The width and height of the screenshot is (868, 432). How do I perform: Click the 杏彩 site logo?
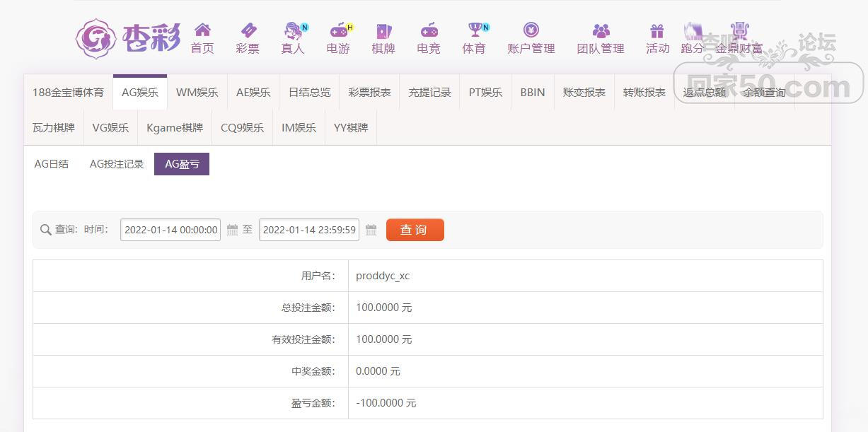[x=128, y=38]
